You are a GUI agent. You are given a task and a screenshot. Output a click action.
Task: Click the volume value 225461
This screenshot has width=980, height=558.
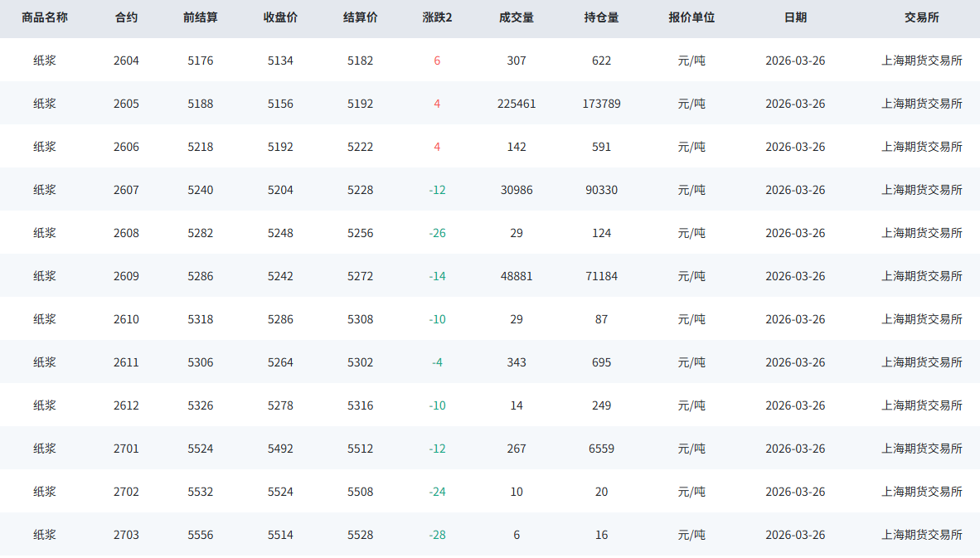517,104
